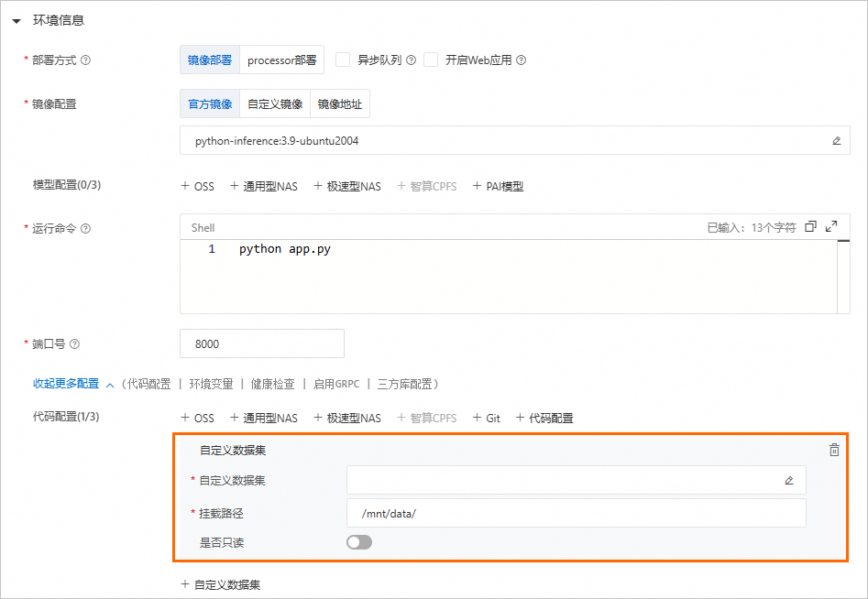Click the python-inference:3.9-ubuntu2004 image field
This screenshot has height=599, width=868.
click(515, 140)
